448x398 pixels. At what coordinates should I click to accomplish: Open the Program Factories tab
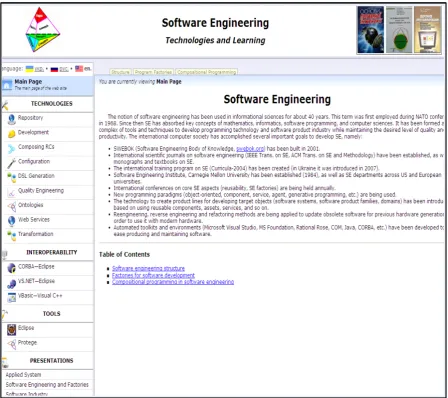click(153, 72)
